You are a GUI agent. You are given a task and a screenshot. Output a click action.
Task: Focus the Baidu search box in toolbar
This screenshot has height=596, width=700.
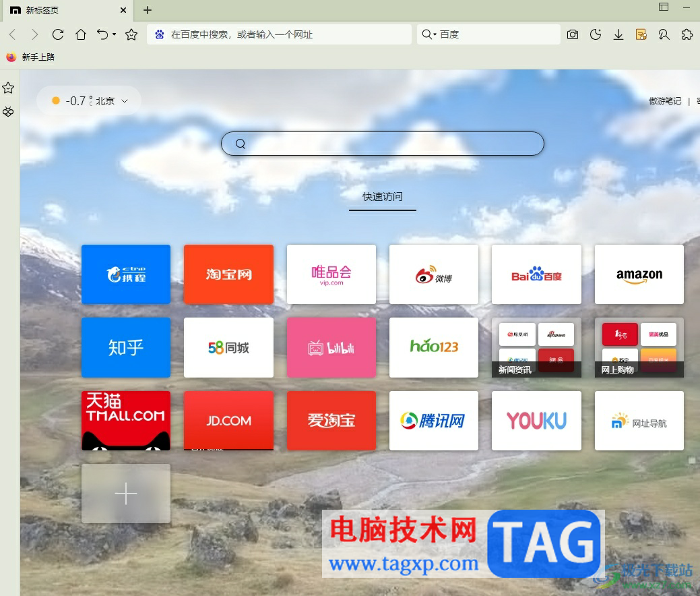(488, 34)
